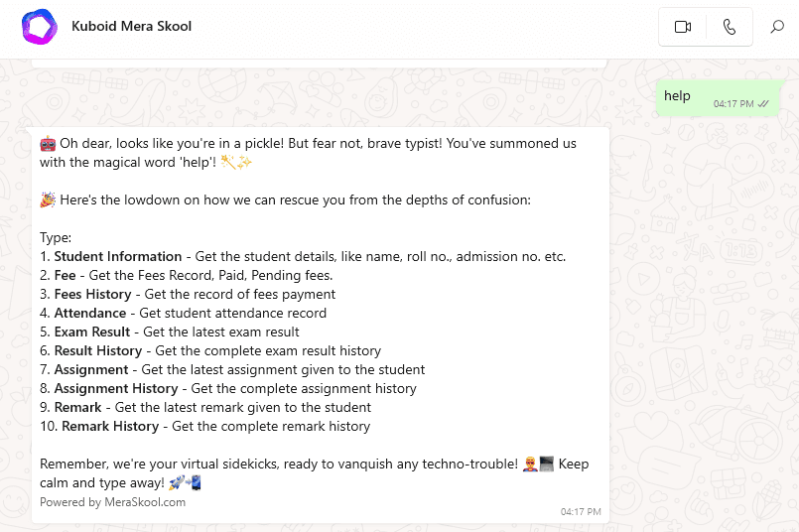
Task: Start a video call with Kuboid Mera Skool
Action: click(683, 28)
